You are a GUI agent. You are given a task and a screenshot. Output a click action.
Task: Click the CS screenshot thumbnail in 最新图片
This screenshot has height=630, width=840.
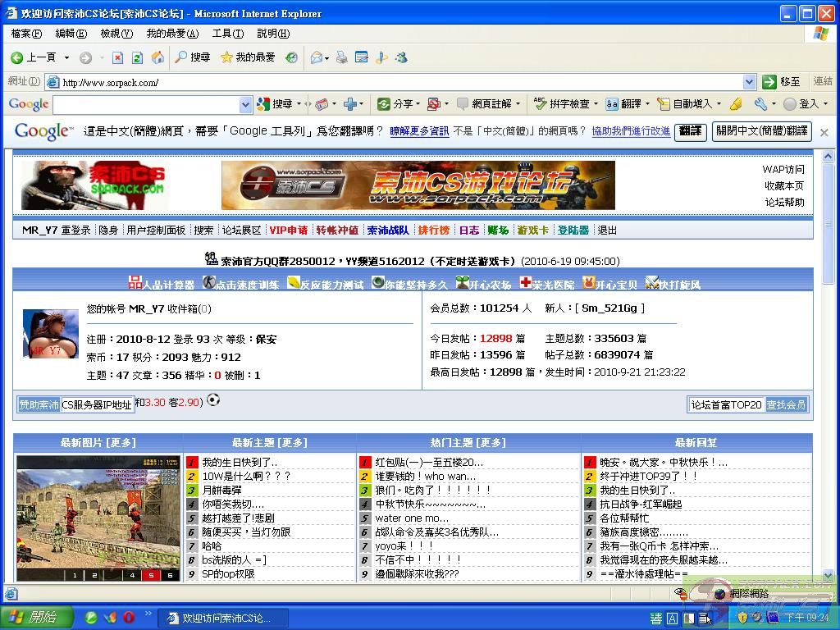pos(98,517)
